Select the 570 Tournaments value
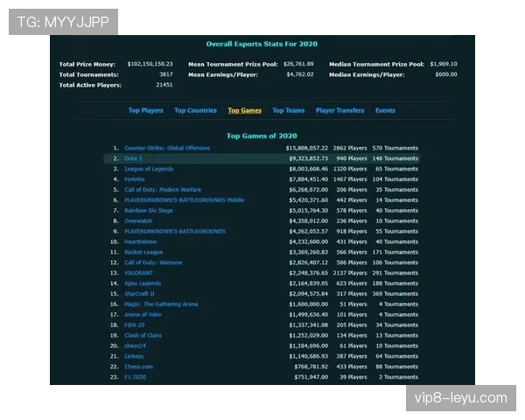Viewport: 525px width, 420px height. coord(395,148)
